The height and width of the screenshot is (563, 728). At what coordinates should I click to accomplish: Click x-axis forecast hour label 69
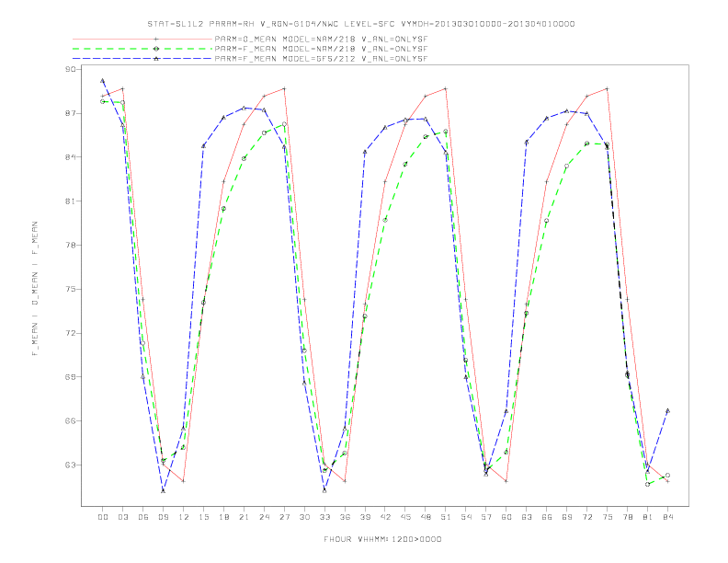point(567,517)
